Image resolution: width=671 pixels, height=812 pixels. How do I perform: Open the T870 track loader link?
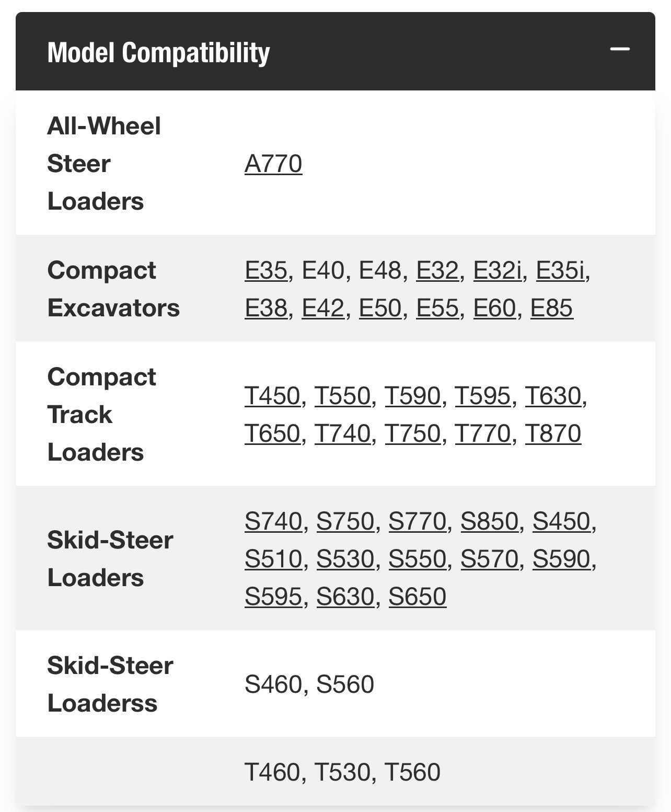pyautogui.click(x=553, y=434)
